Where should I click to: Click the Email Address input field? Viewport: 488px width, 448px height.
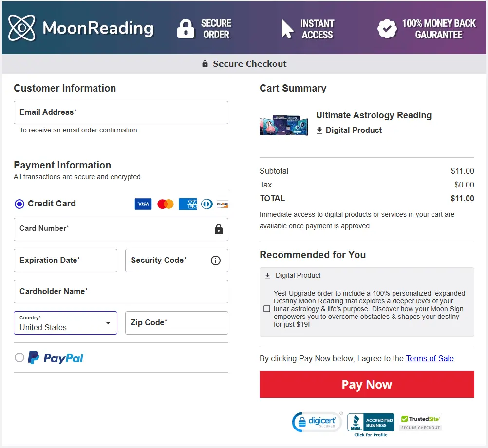121,112
